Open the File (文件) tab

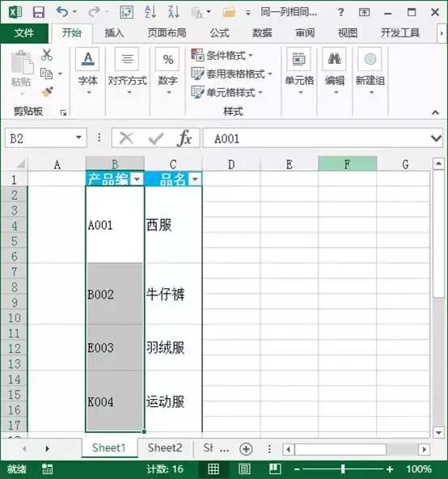pos(24,33)
